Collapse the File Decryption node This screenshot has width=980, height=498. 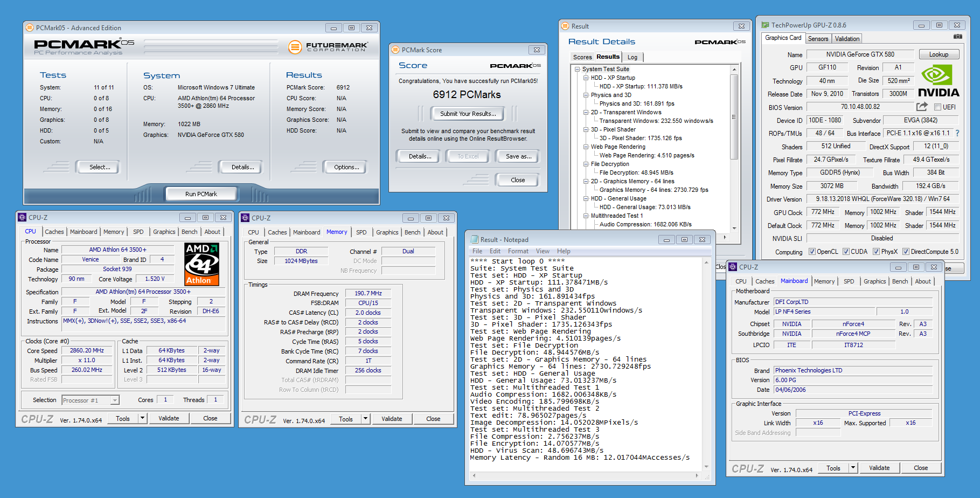[586, 164]
